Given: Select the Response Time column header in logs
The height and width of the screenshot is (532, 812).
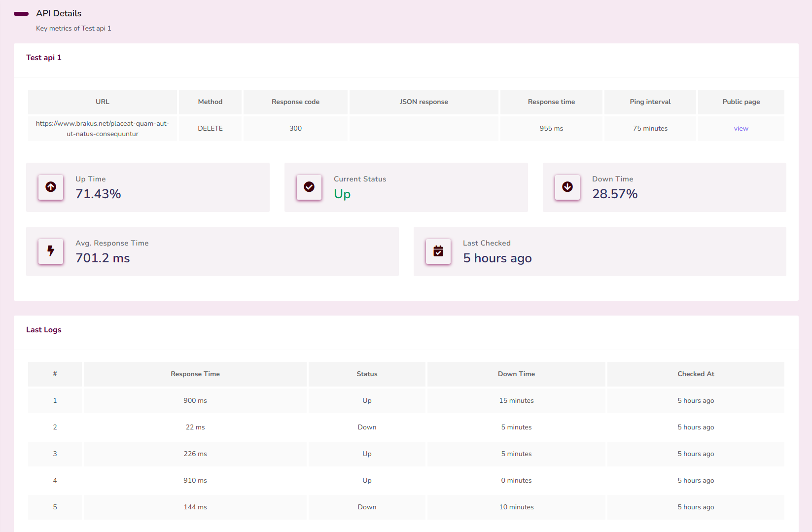Looking at the screenshot, I should click(x=195, y=374).
